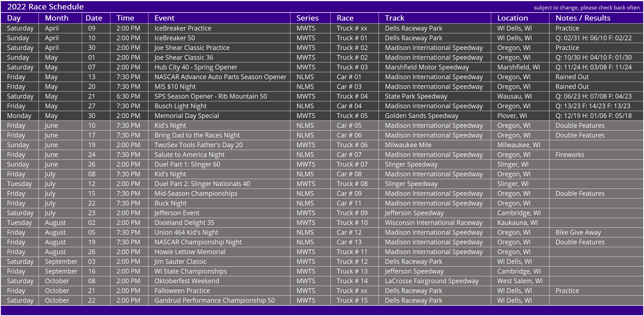Click 'SPS Season Opener - Rib Mountain 50'
This screenshot has height=316, width=644.
coord(211,96)
